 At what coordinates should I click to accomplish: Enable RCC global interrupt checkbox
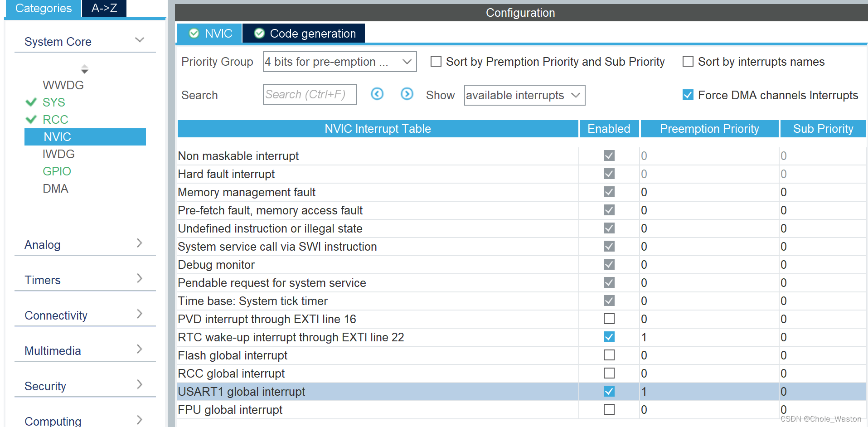(x=609, y=373)
